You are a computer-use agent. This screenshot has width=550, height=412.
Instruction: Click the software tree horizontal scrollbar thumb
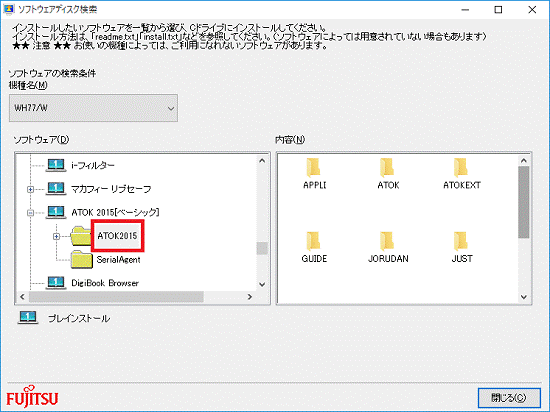point(116,297)
